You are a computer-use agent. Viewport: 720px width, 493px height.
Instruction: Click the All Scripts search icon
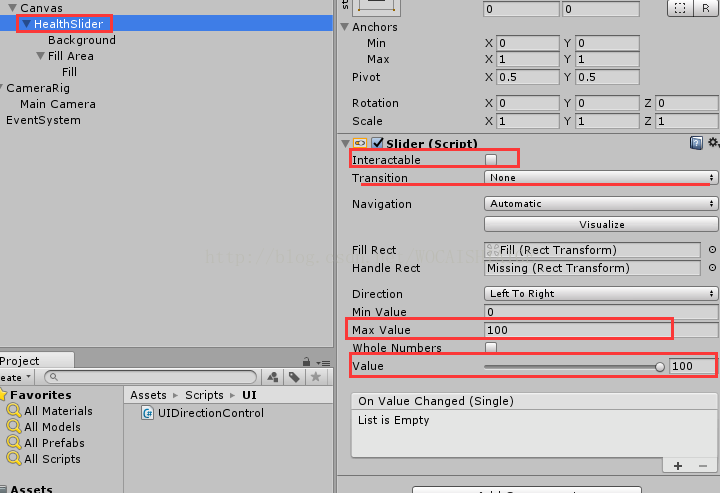tap(14, 459)
